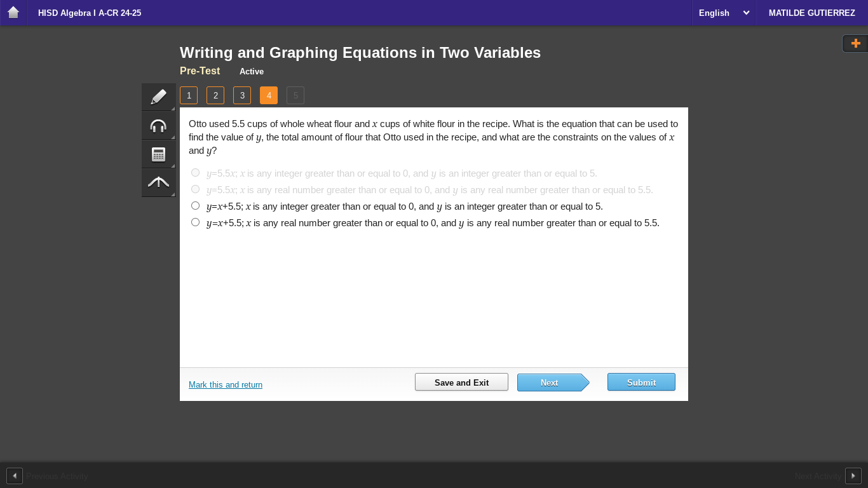The image size is (868, 488).
Task: Open the audio headphones tool
Action: [158, 125]
